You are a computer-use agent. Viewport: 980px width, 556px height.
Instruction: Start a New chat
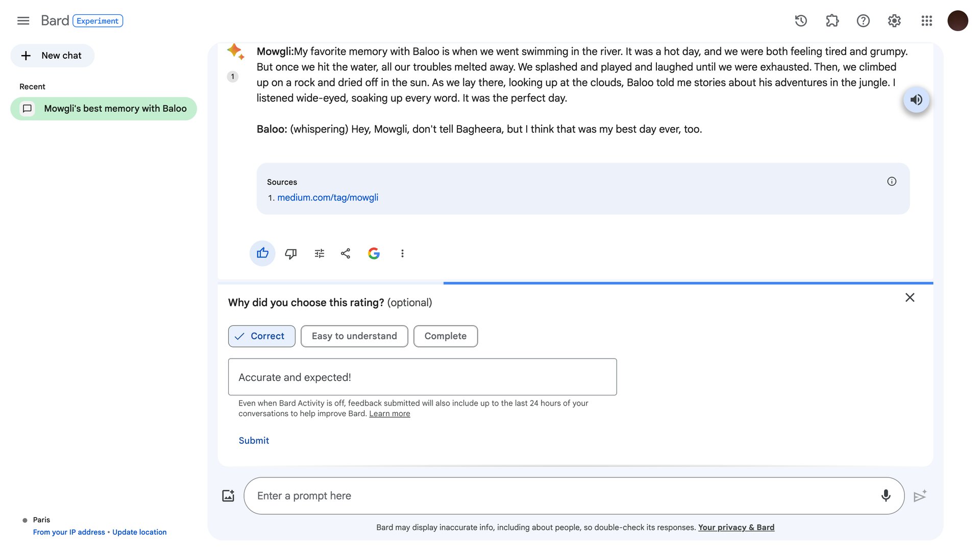click(x=52, y=56)
